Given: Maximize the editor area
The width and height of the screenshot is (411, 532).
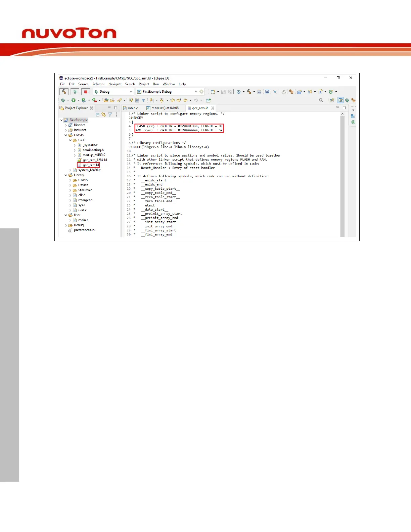Looking at the screenshot, I should click(x=344, y=108).
